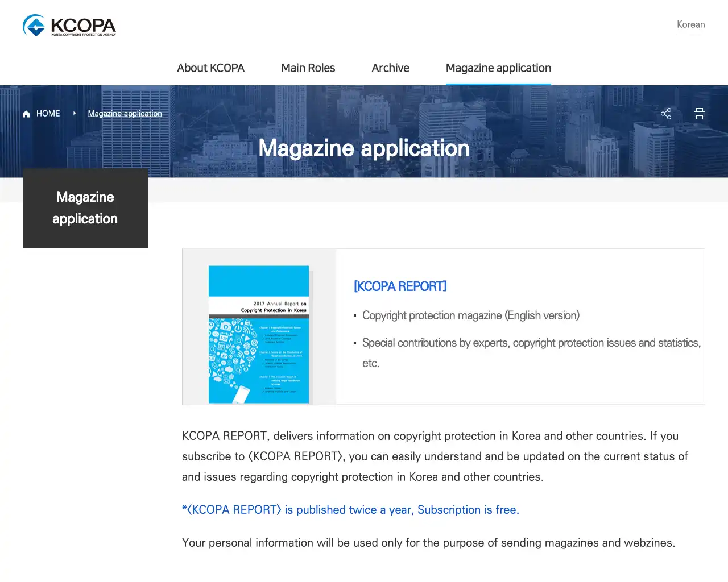Click the large Magazine application banner title
The height and width of the screenshot is (582, 728).
(x=364, y=148)
